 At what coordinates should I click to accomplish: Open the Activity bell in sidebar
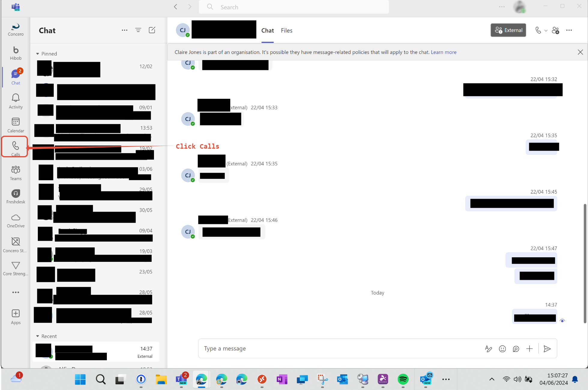(16, 101)
